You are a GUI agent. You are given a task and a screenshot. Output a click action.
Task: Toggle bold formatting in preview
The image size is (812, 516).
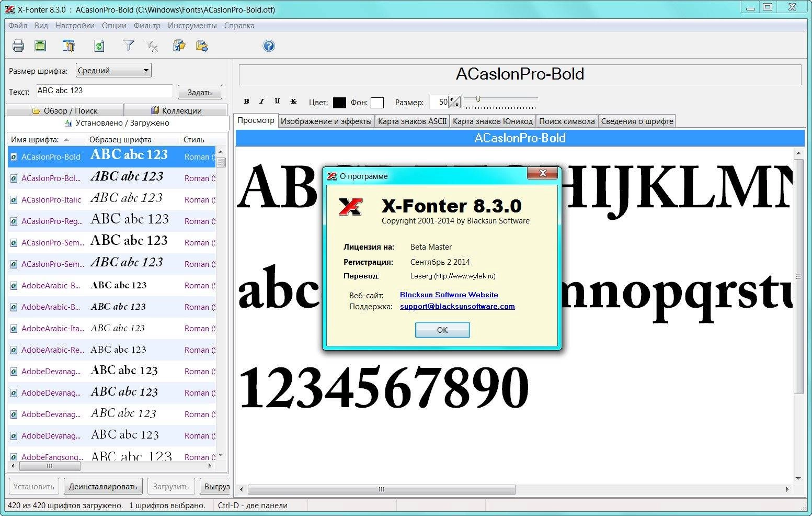[x=246, y=102]
